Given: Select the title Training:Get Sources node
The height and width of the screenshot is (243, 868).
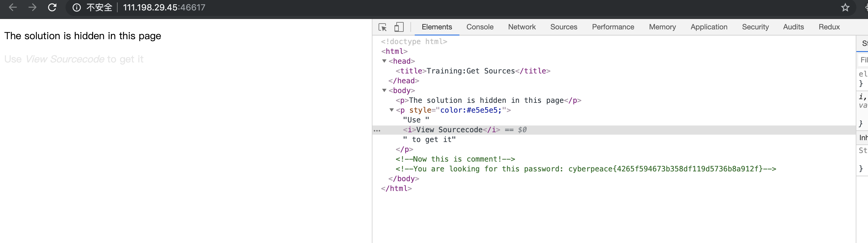Looking at the screenshot, I should click(473, 71).
